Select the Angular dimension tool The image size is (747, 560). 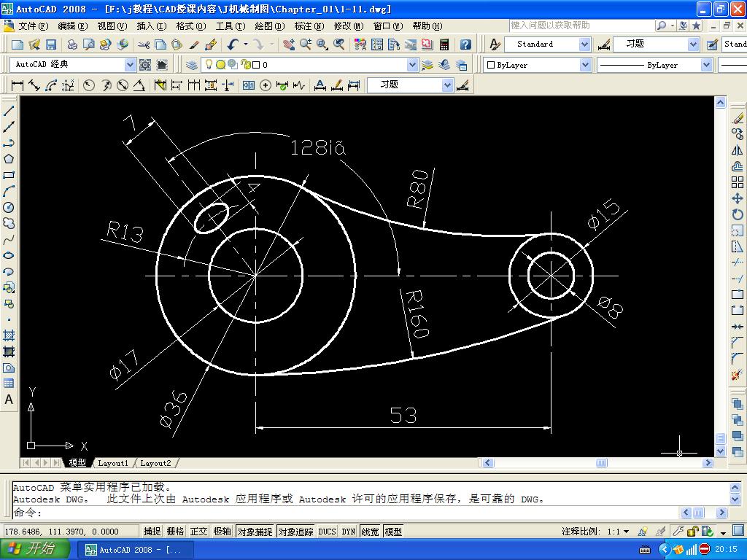point(139,85)
